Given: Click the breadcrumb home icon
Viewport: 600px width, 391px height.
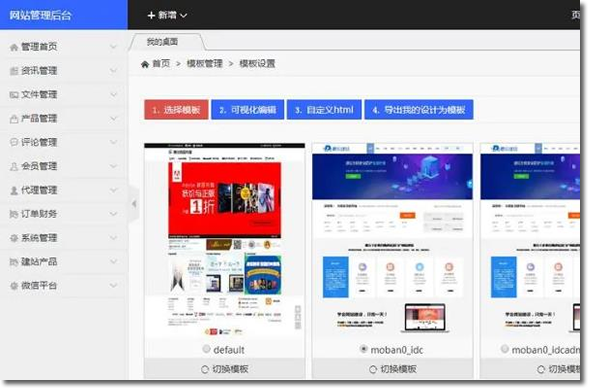Looking at the screenshot, I should coord(145,64).
